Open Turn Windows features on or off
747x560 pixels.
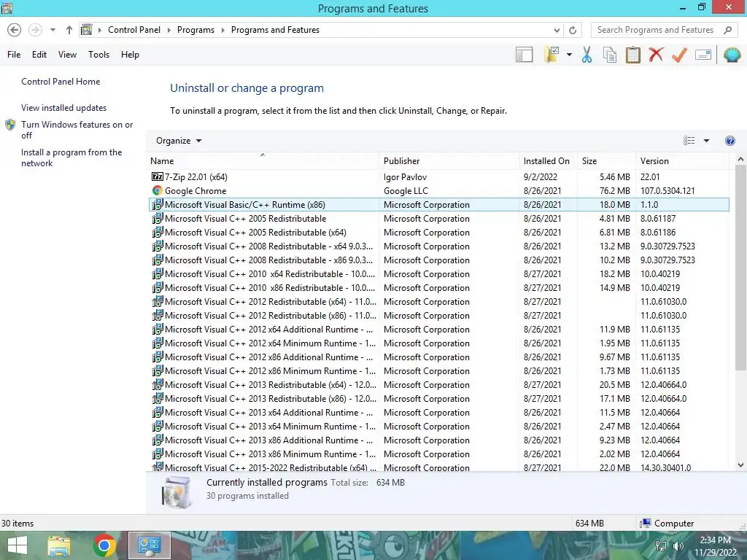[x=77, y=130]
